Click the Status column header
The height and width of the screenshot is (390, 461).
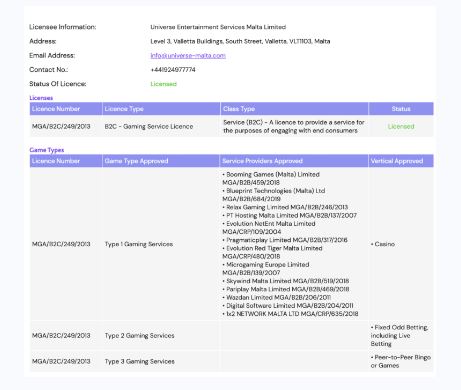(401, 109)
